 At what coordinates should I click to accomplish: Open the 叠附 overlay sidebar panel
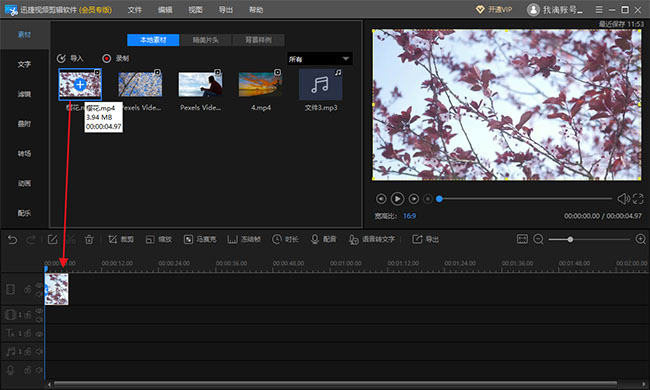[24, 124]
